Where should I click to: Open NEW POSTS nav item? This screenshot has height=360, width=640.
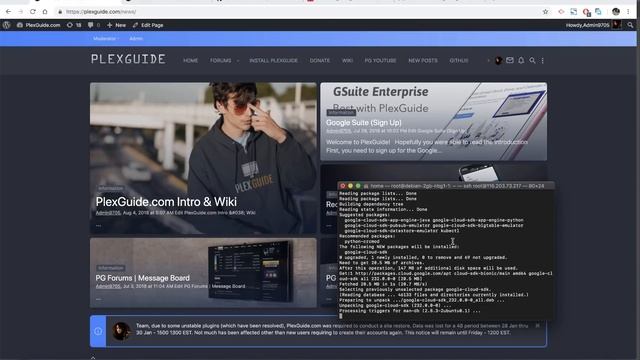click(x=422, y=60)
